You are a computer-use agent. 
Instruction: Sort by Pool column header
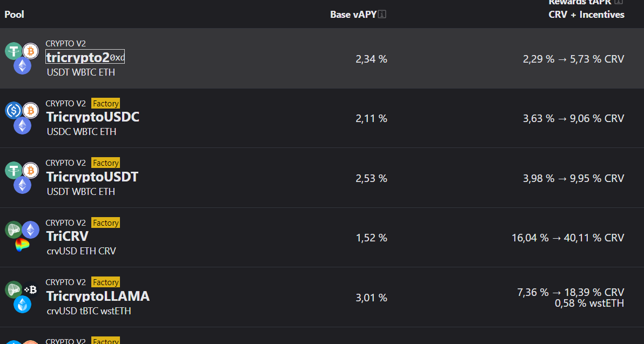tap(15, 15)
